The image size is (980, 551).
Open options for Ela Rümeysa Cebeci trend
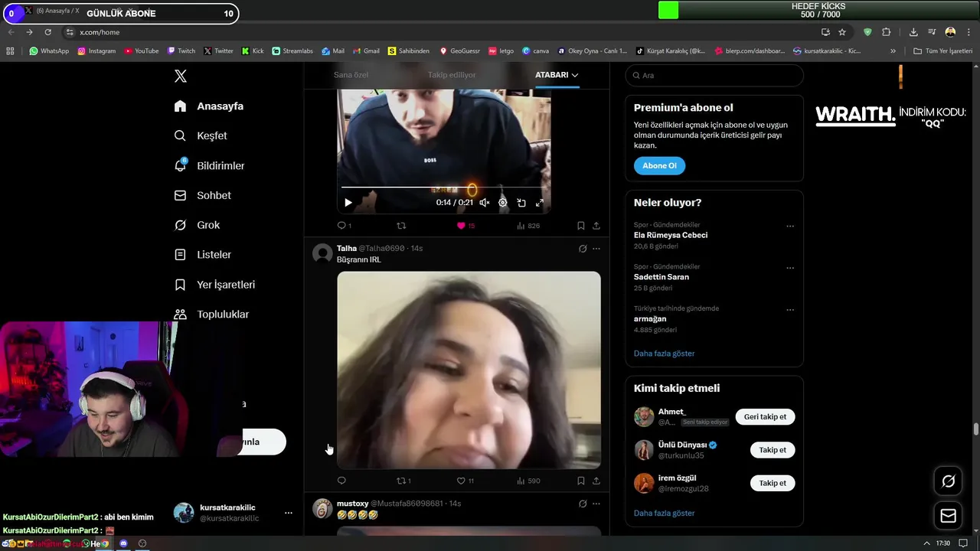pos(790,227)
